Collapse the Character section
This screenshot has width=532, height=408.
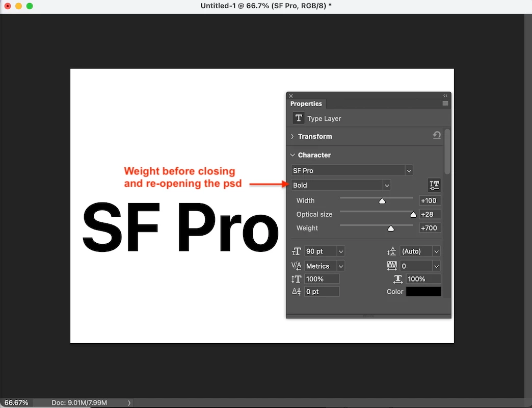click(x=292, y=155)
